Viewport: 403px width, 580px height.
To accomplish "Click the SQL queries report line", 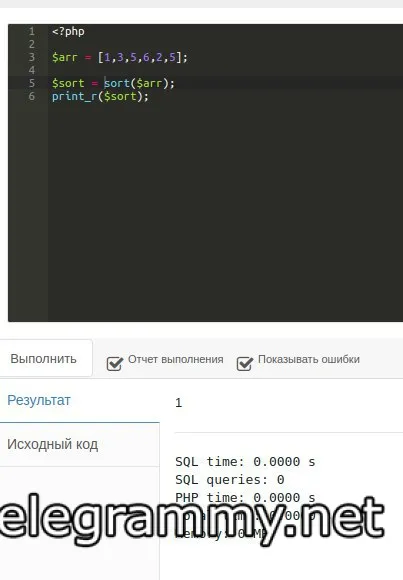I will [x=230, y=480].
